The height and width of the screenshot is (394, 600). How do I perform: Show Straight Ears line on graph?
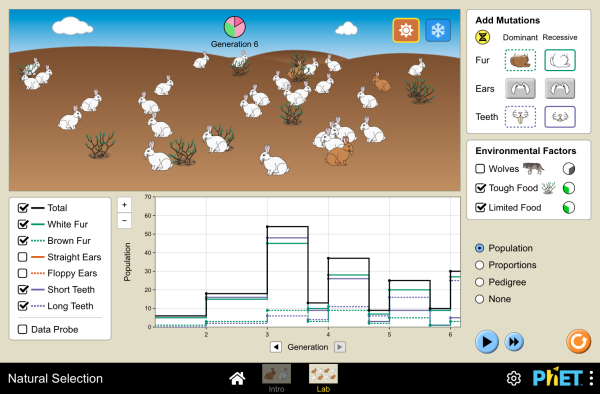[x=23, y=257]
